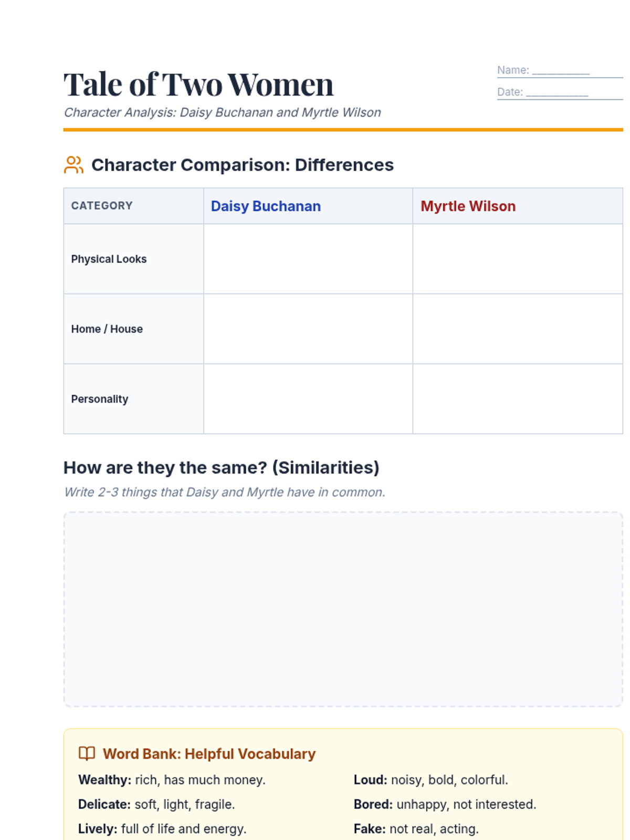Viewport: 630px width, 840px height.
Task: Click the Home / House row label
Action: pos(107,329)
